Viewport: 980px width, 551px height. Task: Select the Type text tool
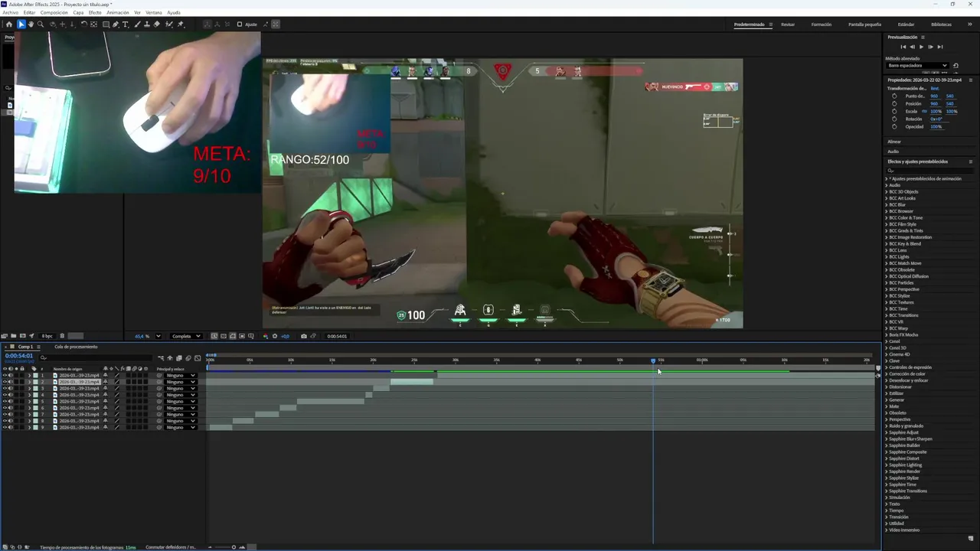coord(126,24)
